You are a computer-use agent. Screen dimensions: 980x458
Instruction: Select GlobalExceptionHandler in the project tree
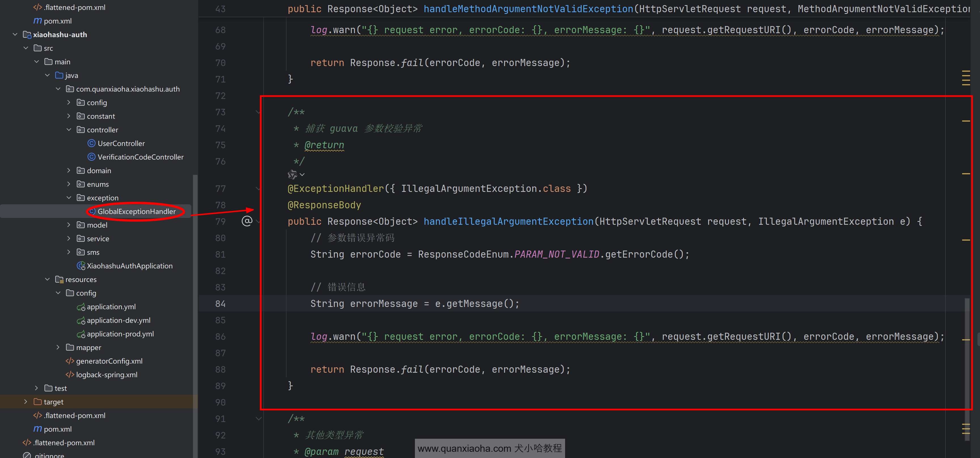pos(136,211)
